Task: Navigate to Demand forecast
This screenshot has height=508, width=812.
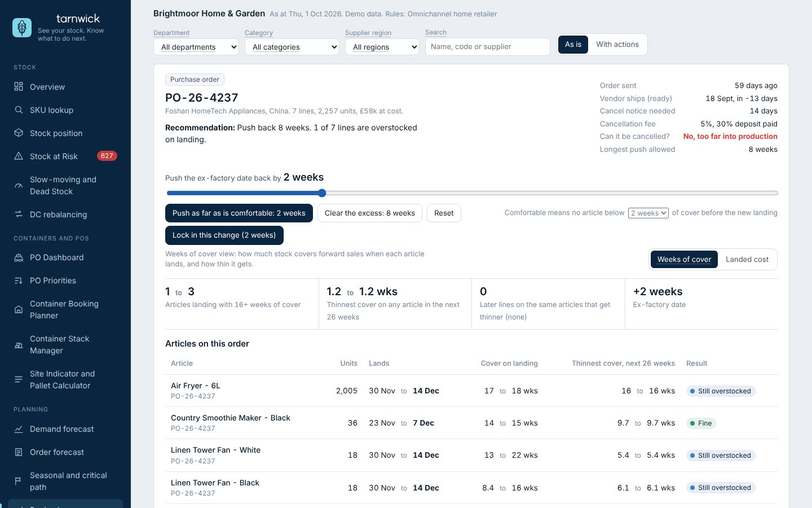Action: pyautogui.click(x=65, y=429)
